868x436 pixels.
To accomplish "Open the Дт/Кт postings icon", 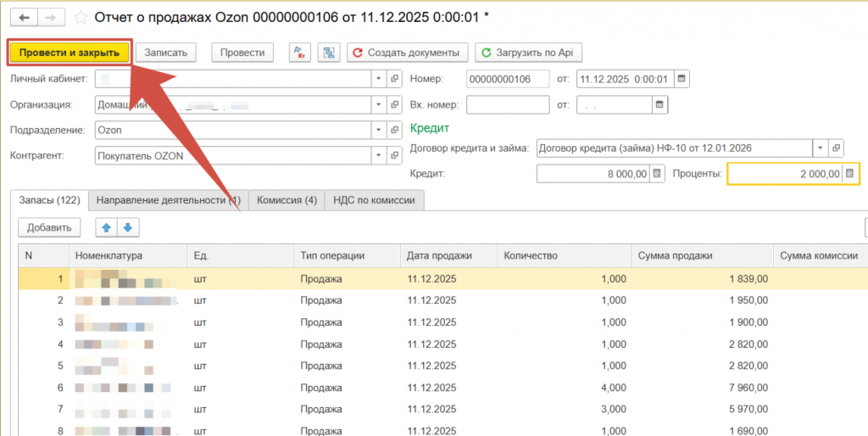I will pyautogui.click(x=299, y=53).
